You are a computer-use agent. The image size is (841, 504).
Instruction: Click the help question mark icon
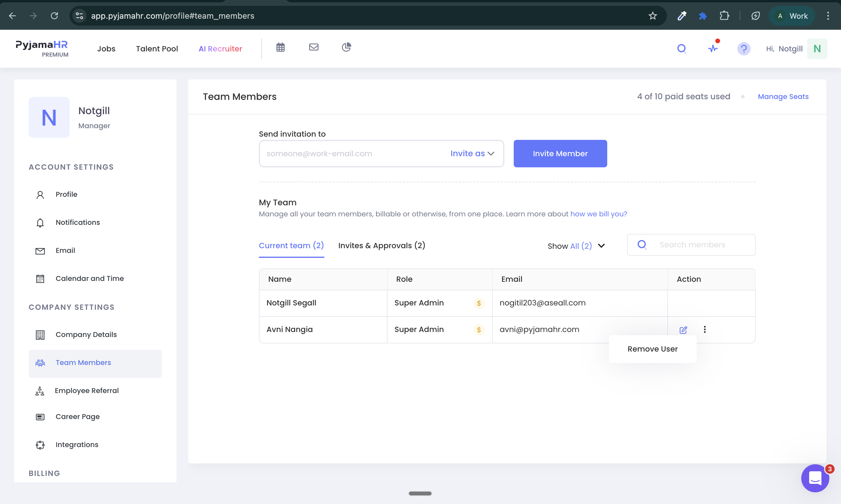744,49
